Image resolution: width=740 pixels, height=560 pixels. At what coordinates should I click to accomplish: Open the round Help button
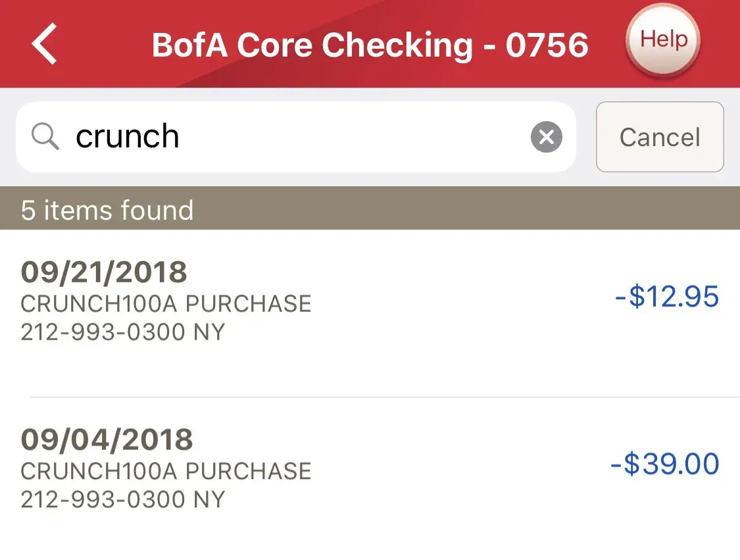[663, 40]
